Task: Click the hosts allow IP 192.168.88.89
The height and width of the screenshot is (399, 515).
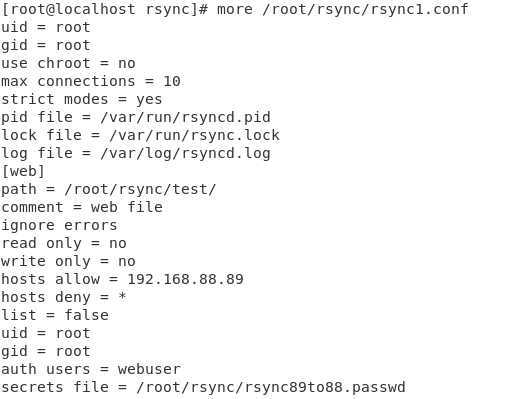Action: pyautogui.click(x=186, y=279)
